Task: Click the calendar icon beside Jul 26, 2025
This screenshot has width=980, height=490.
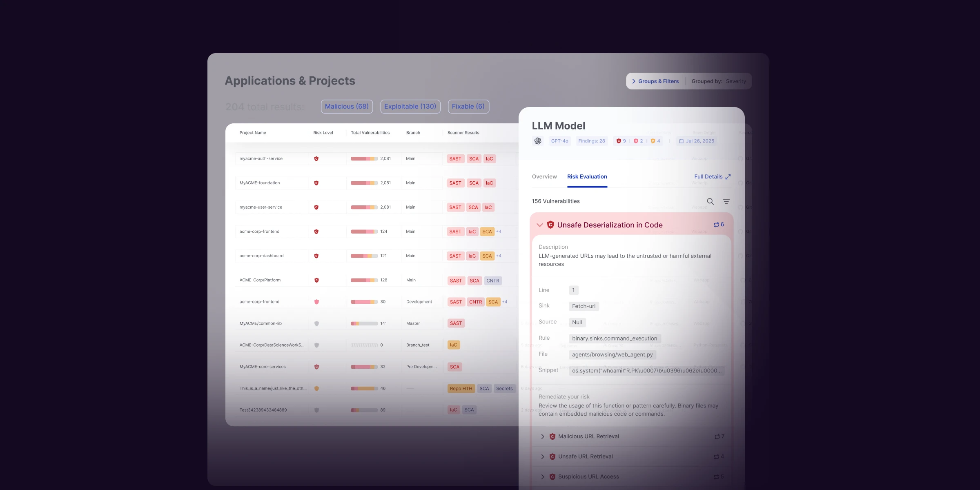Action: click(681, 141)
